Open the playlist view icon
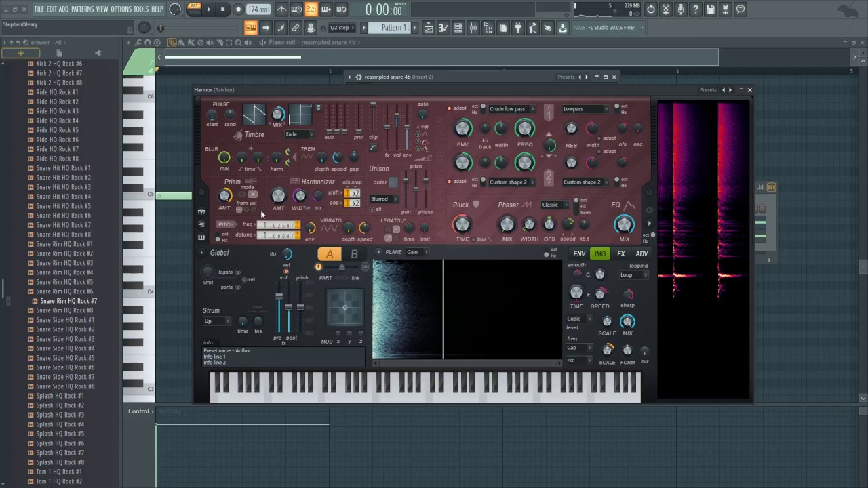The width and height of the screenshot is (868, 488). point(429,28)
